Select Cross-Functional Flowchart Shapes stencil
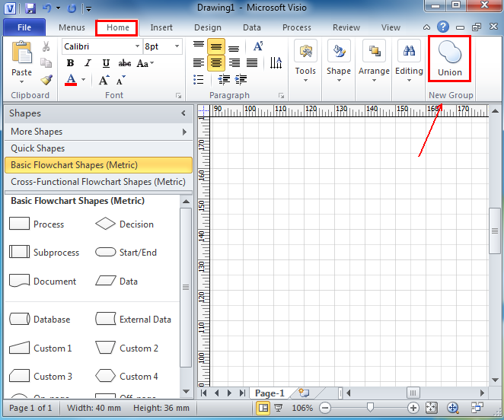504x420 pixels. click(97, 182)
